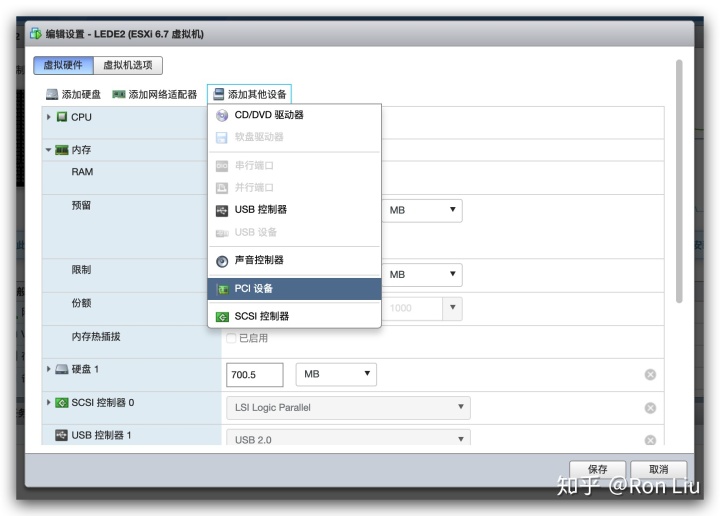The image size is (720, 516).
Task: Click the greyed 串行端口 icon
Action: coord(222,166)
